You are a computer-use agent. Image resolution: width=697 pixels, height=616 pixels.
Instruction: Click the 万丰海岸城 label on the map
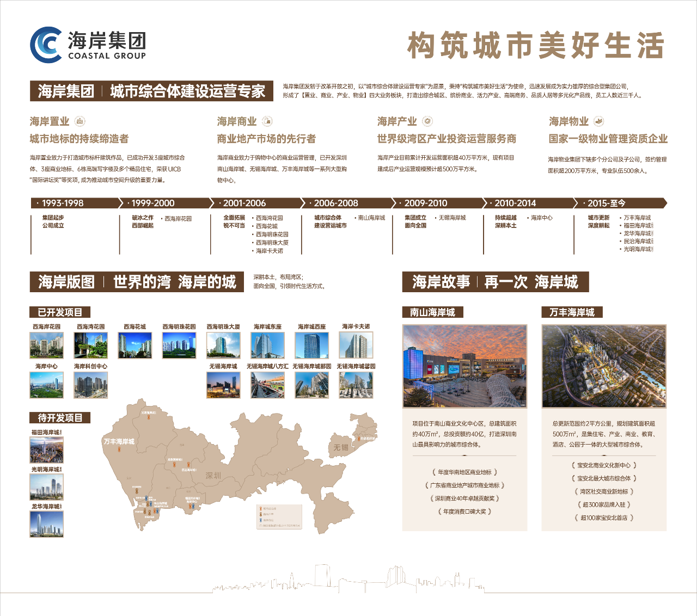coord(119,441)
